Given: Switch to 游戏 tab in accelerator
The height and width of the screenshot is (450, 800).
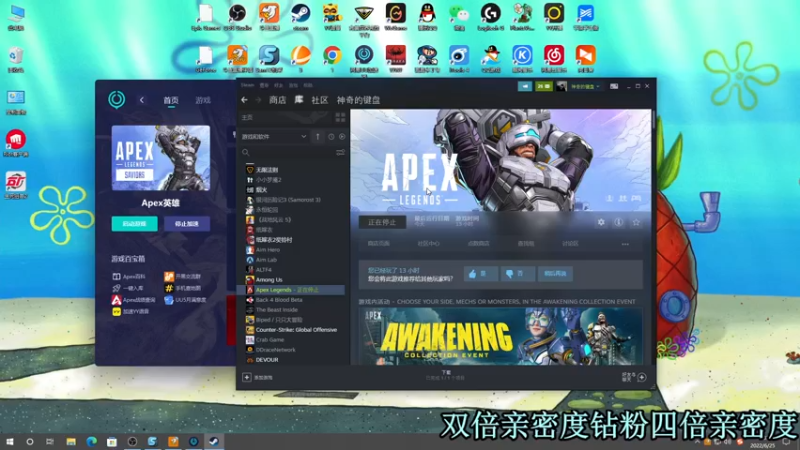Looking at the screenshot, I should click(x=203, y=101).
